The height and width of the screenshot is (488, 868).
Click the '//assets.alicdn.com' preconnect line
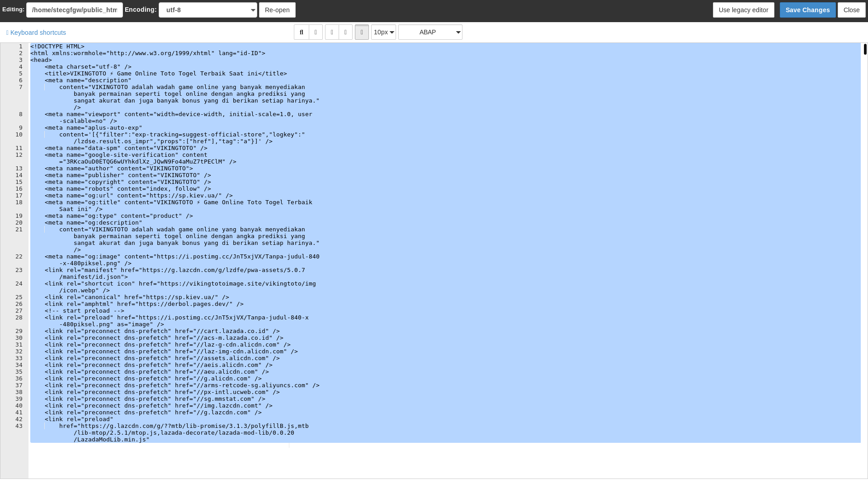[x=162, y=358]
